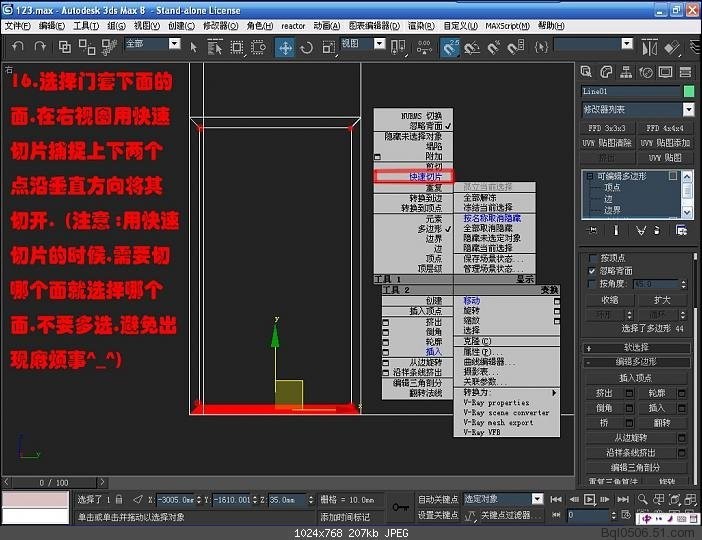This screenshot has width=702, height=540.
Task: Enable the 按顶点 checkbox
Action: [592, 258]
